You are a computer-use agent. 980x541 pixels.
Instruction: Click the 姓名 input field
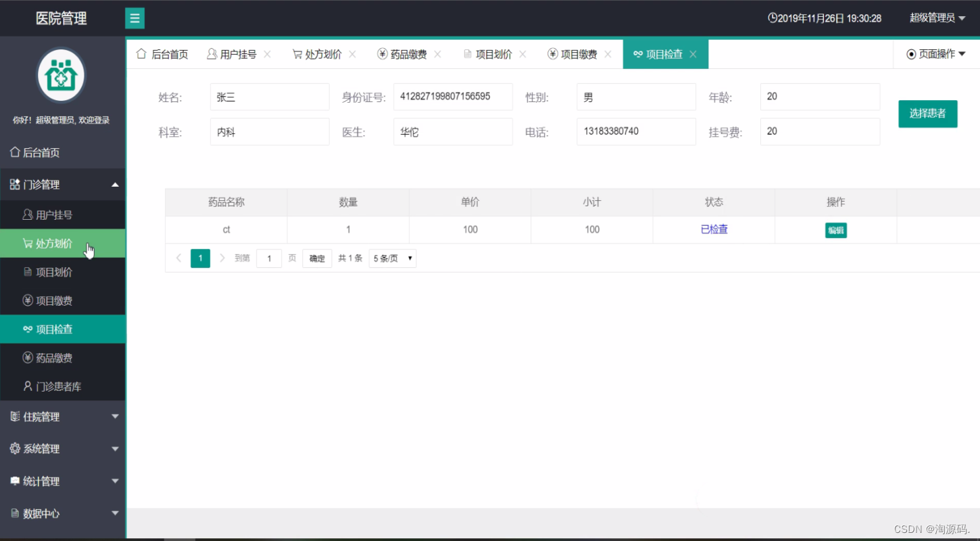[270, 97]
